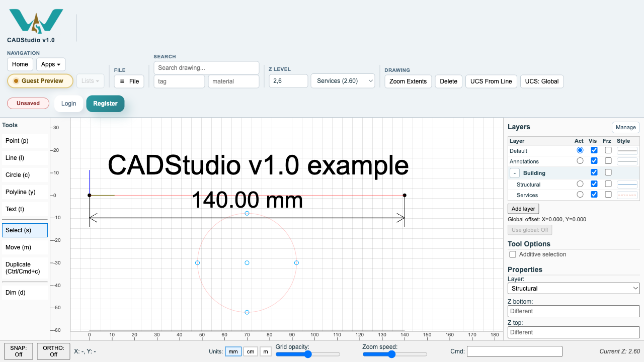644x362 pixels.
Task: Click the Search drawing input field
Action: point(206,68)
